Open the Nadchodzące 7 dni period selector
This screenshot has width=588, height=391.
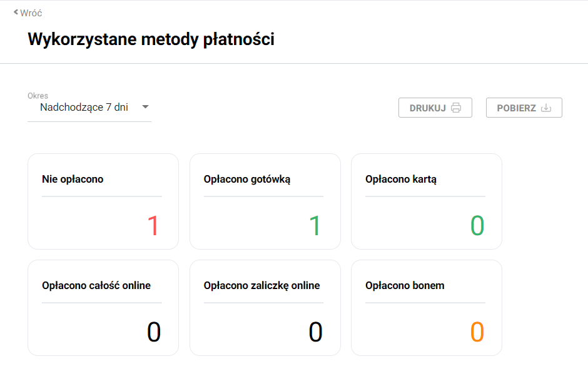coord(84,107)
